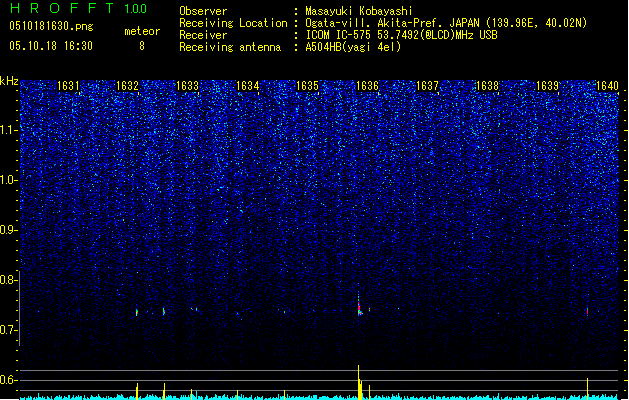This screenshot has height=400, width=629.
Task: Click the 'Receiving Location' field label
Action: (x=233, y=23)
